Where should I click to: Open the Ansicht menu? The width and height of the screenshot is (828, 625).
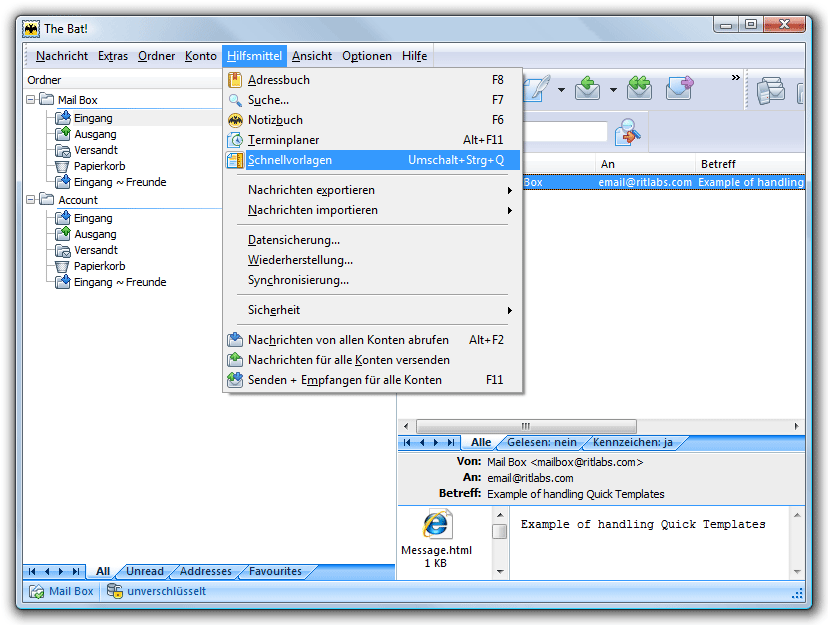312,56
